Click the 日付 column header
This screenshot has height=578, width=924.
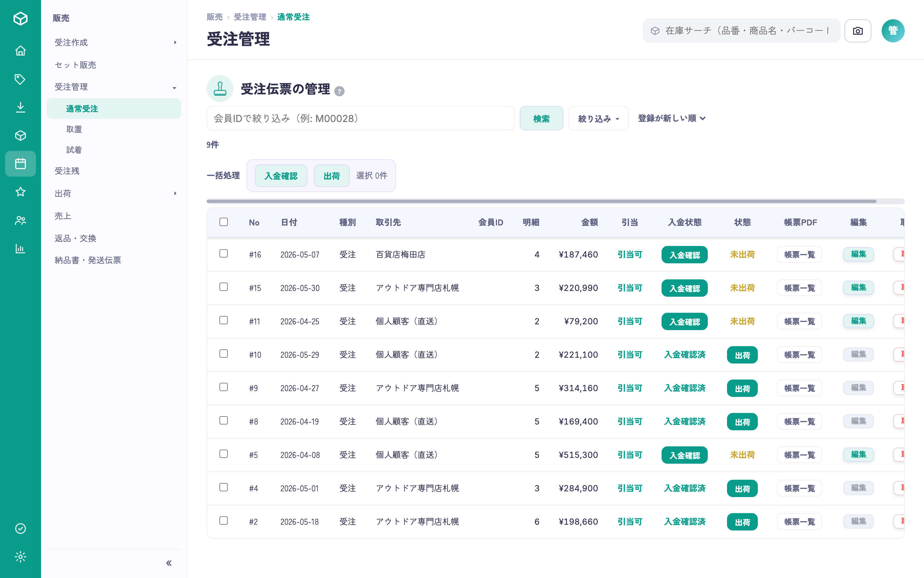click(x=289, y=223)
